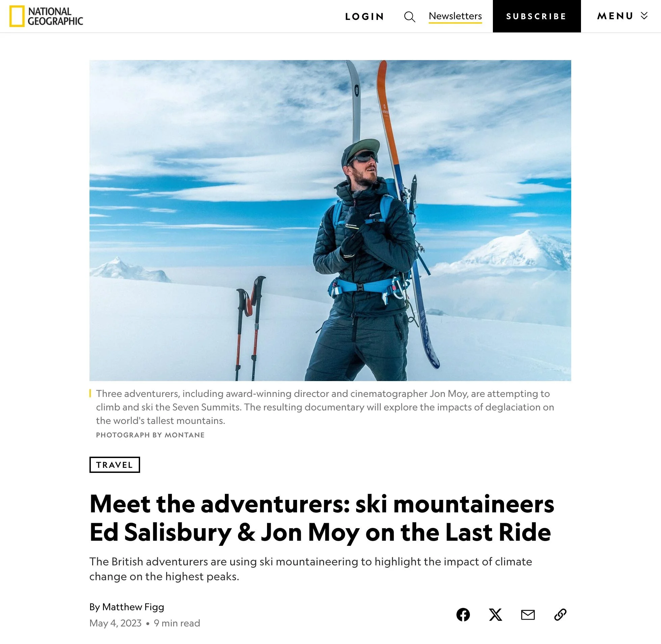Click the LOGIN link
Screen dimensions: 661x644
coord(364,17)
